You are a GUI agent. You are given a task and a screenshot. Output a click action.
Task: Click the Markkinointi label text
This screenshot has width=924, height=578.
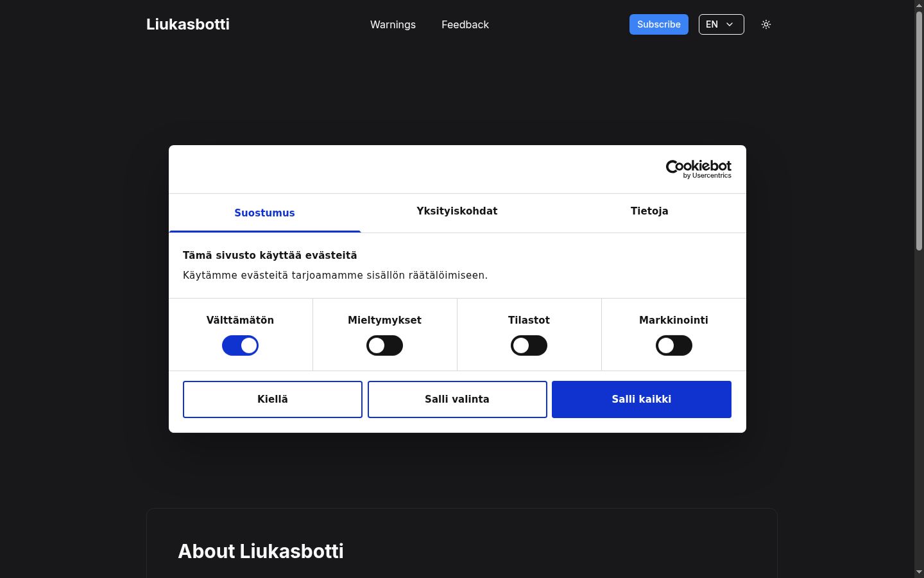click(674, 320)
